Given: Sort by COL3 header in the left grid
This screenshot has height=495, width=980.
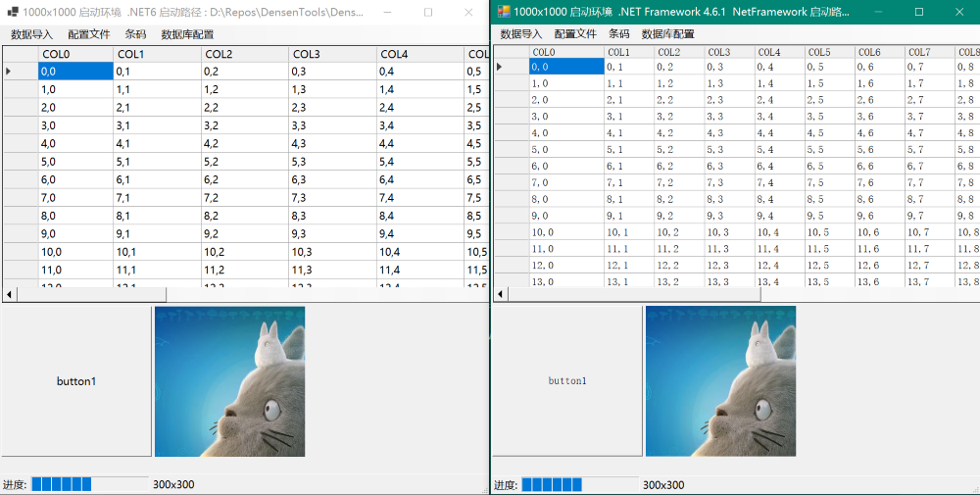Looking at the screenshot, I should (332, 54).
